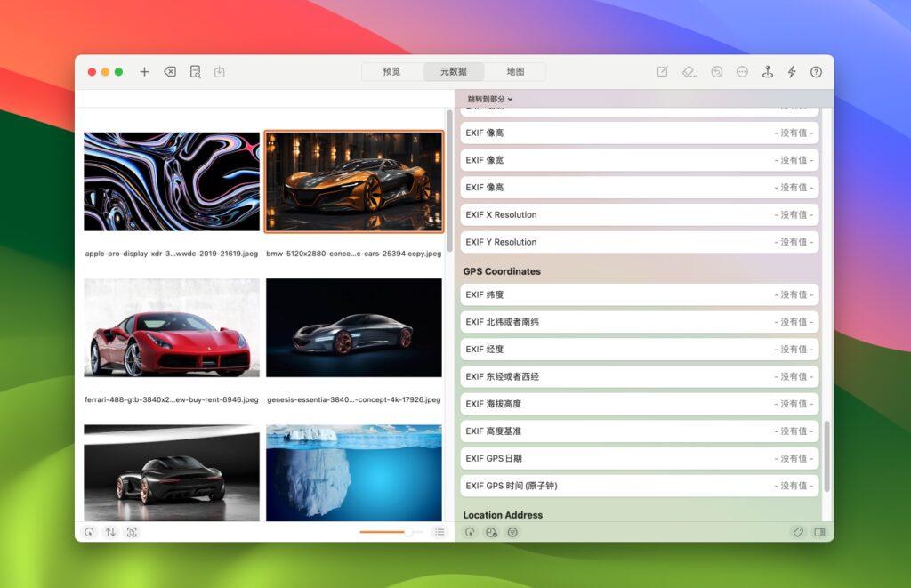The image size is (911, 588).
Task: Click the map pin icon in the toolbar
Action: click(x=768, y=71)
